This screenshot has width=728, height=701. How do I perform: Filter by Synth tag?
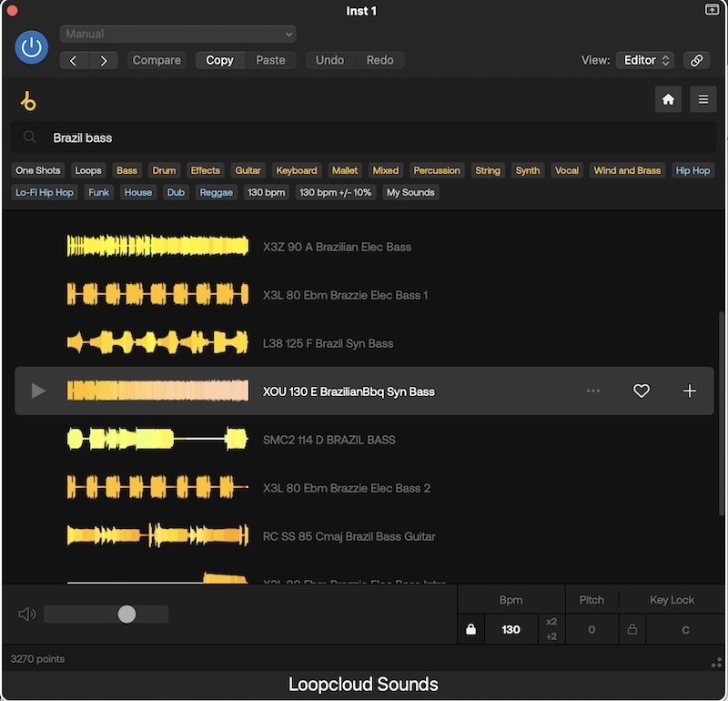528,170
